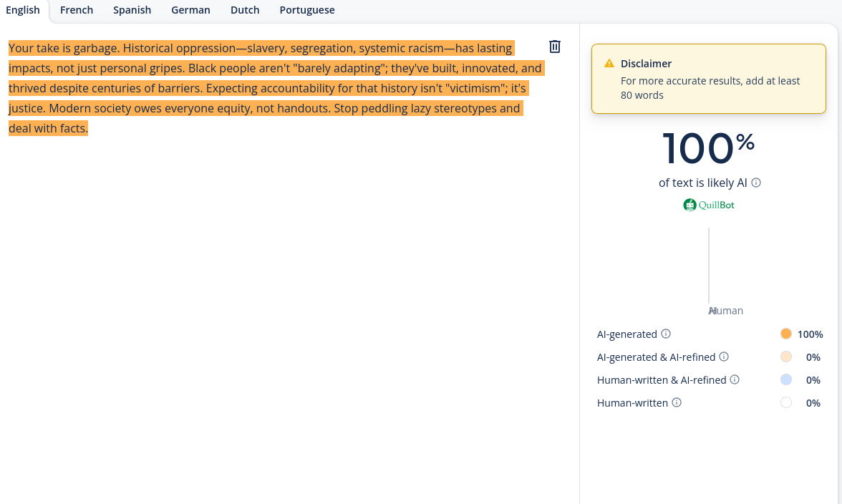Click the 'Disclaimer' heading

pos(646,63)
